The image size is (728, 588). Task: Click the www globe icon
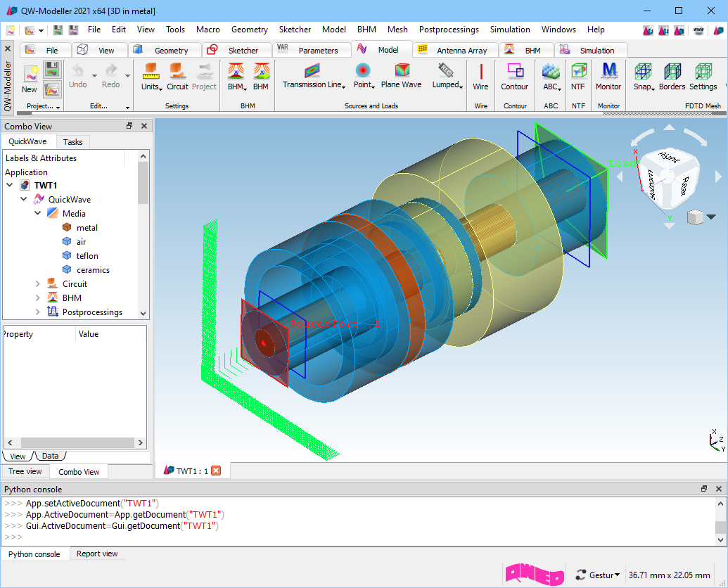(x=698, y=31)
